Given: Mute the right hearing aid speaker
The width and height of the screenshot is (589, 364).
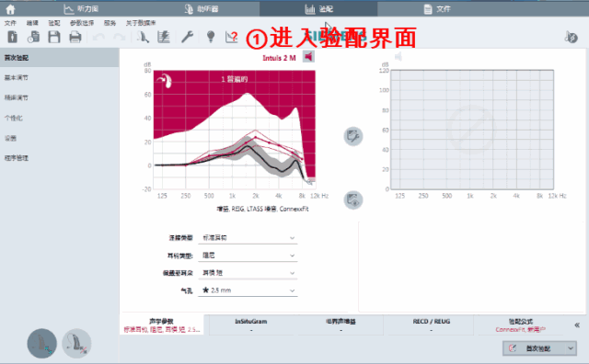Looking at the screenshot, I should pos(308,57).
